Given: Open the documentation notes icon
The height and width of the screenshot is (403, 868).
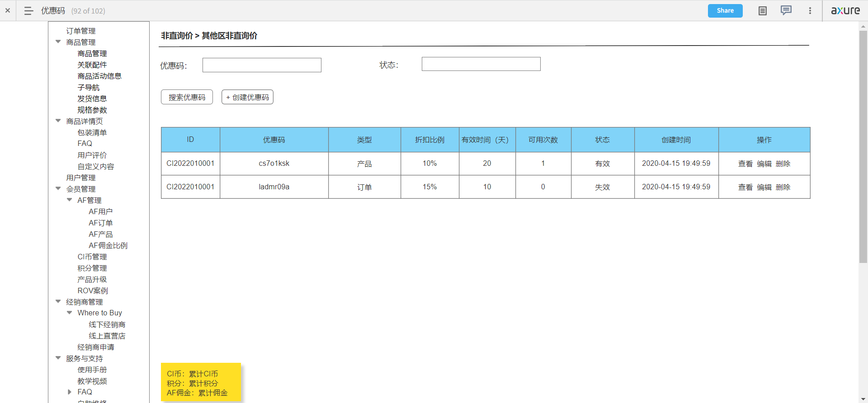Looking at the screenshot, I should coord(762,11).
